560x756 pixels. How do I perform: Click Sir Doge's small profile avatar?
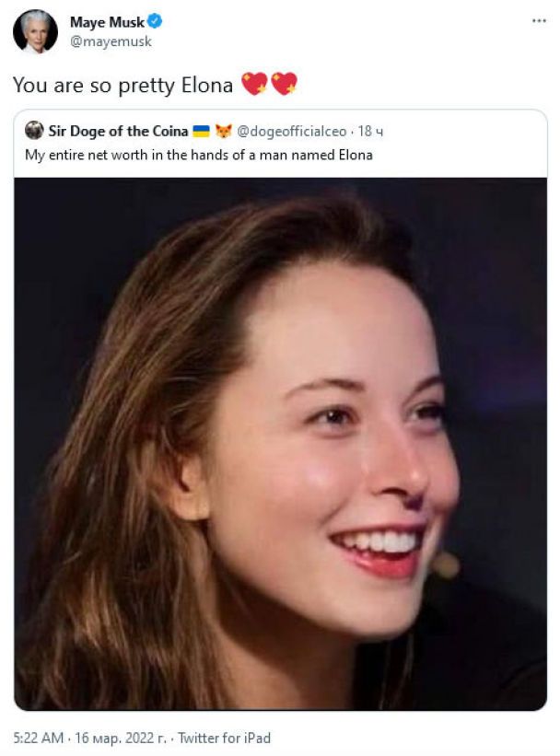[34, 131]
